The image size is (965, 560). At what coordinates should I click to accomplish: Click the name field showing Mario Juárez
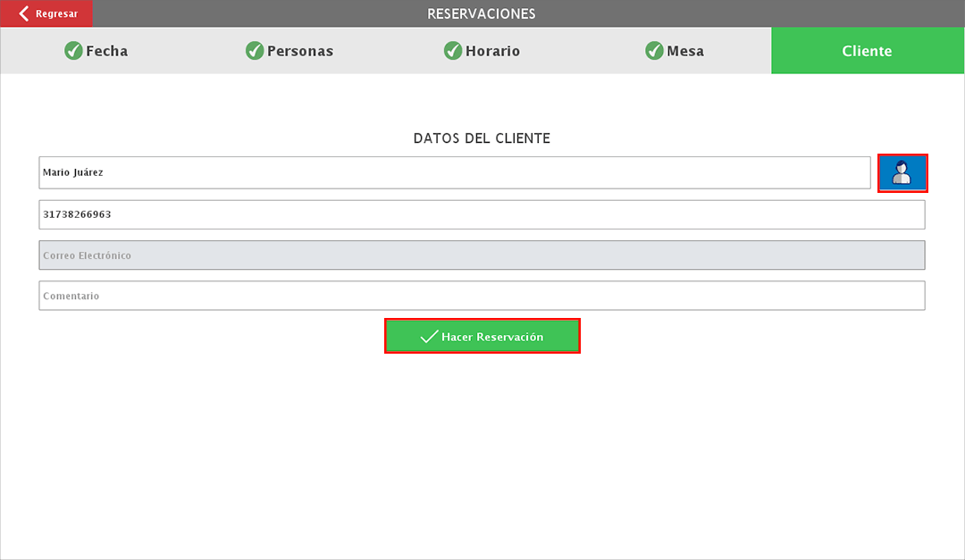[454, 172]
